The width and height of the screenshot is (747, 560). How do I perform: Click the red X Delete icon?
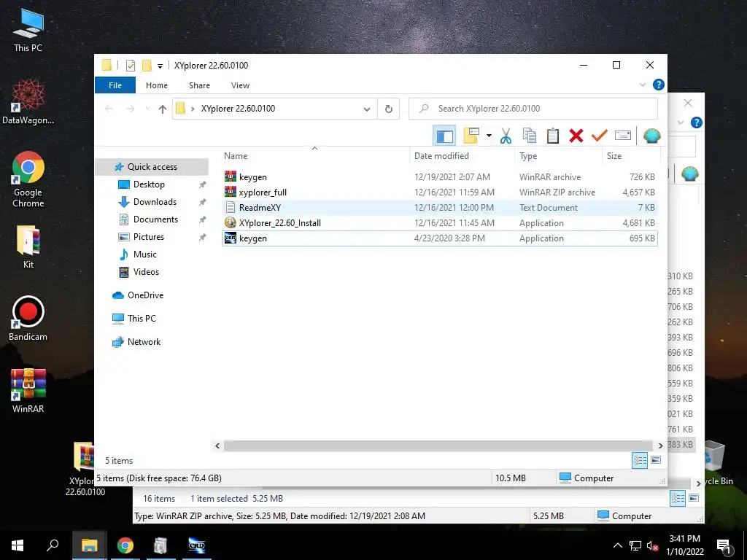coord(576,136)
